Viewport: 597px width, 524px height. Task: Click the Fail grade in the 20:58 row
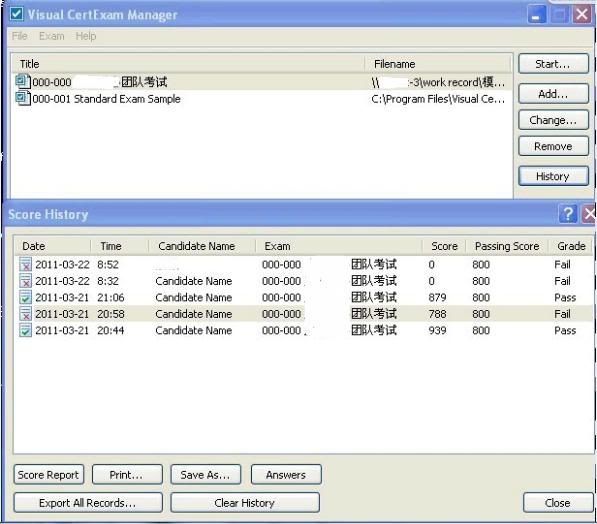[x=562, y=314]
